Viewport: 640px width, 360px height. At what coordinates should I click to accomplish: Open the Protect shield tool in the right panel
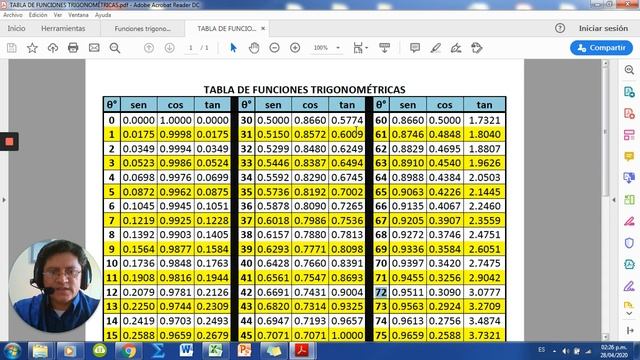(x=629, y=243)
